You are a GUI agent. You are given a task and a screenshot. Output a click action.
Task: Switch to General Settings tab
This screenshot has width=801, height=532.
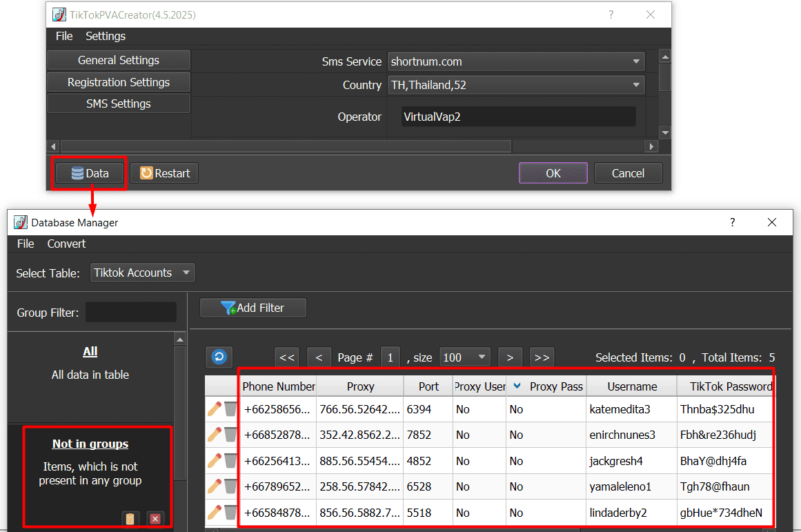[119, 60]
